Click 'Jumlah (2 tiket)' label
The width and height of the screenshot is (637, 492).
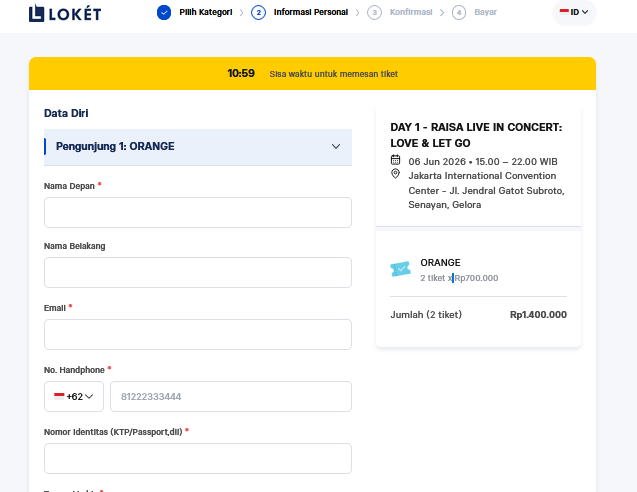[x=426, y=315]
